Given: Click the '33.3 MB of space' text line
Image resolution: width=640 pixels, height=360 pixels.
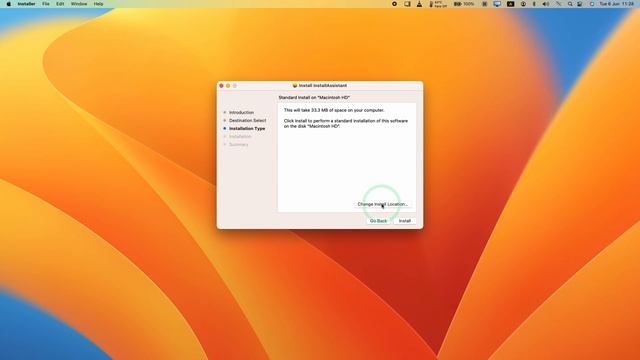Looking at the screenshot, I should pos(334,110).
